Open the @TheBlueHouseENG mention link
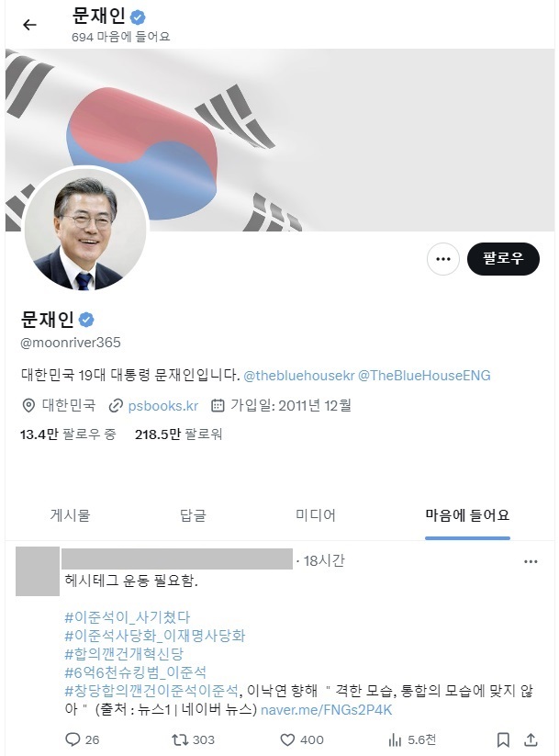 [424, 376]
